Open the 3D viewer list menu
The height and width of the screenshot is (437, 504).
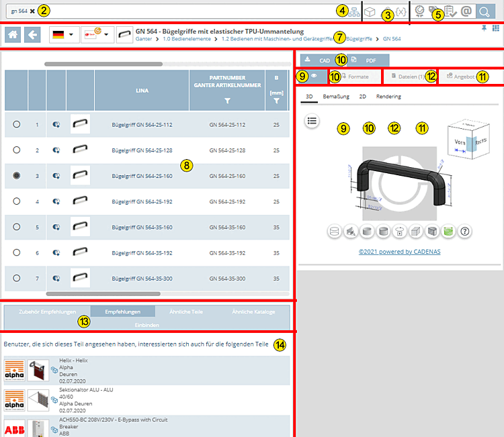(x=312, y=121)
